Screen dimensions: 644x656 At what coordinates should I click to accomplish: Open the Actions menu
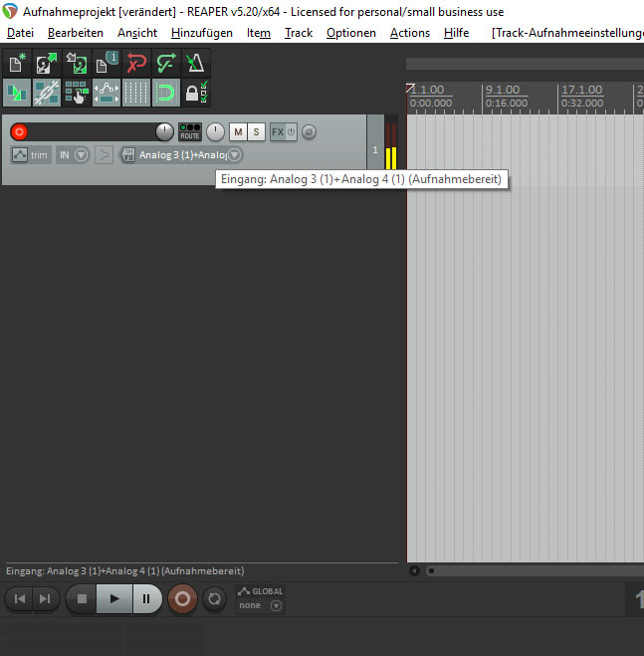point(410,33)
